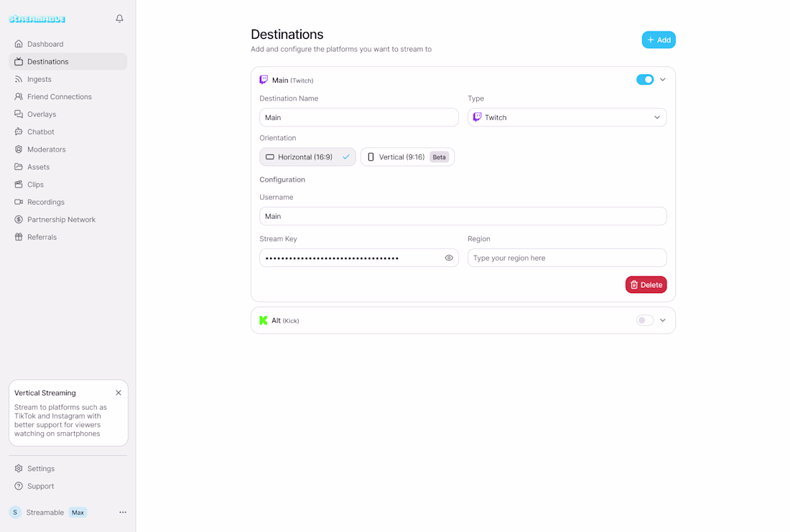Click the Recordings camera icon
The height and width of the screenshot is (532, 790).
pyautogui.click(x=19, y=202)
